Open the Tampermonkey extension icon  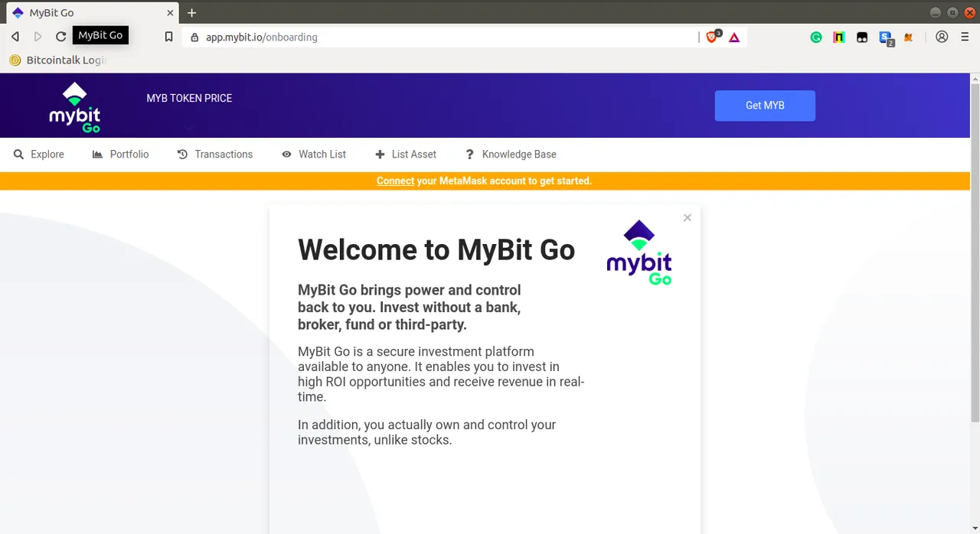pos(862,37)
